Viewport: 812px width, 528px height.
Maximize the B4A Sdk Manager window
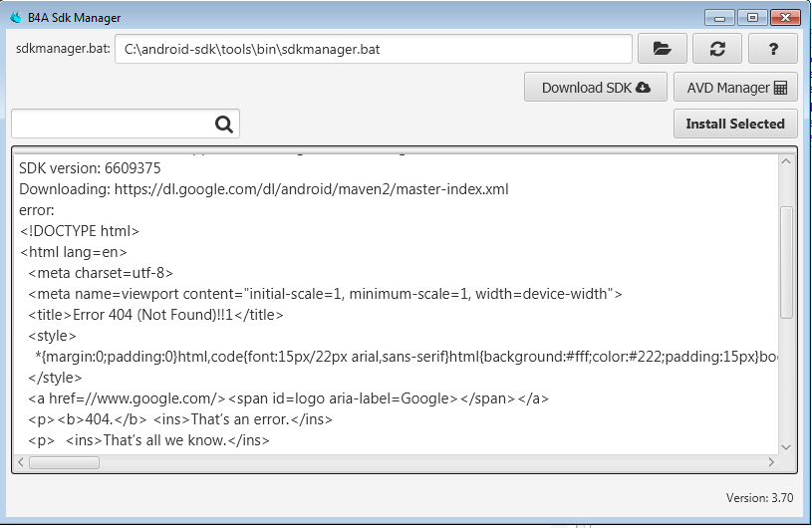[x=749, y=17]
